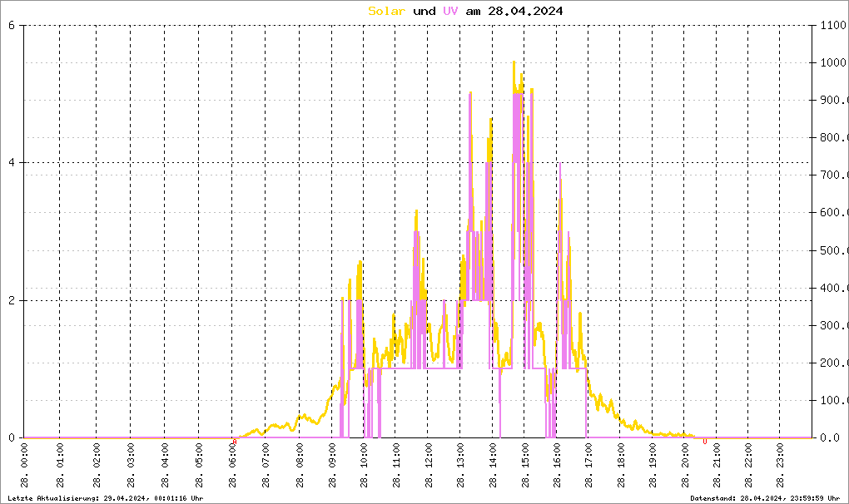The width and height of the screenshot is (849, 504).
Task: Click the 500 mark on the right axis
Action: (x=832, y=250)
